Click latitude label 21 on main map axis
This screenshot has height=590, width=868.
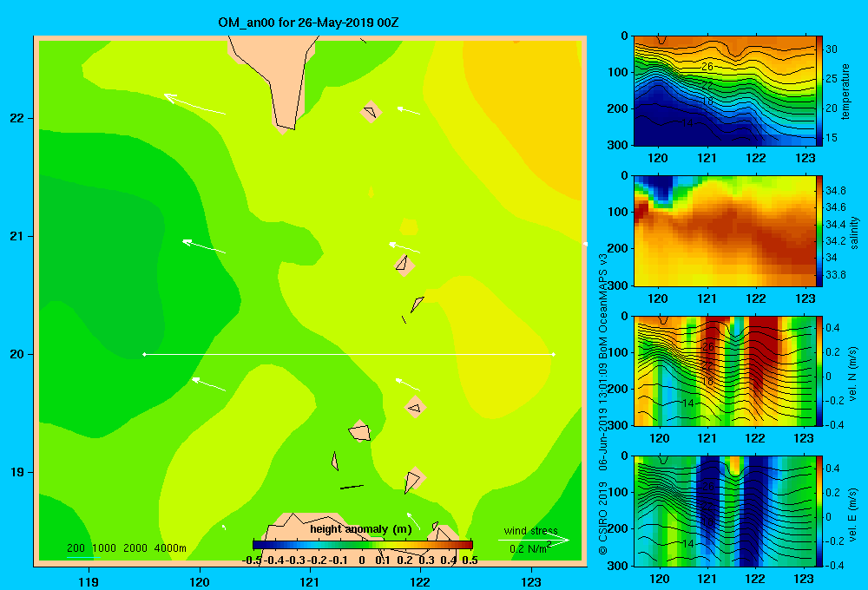pos(17,236)
